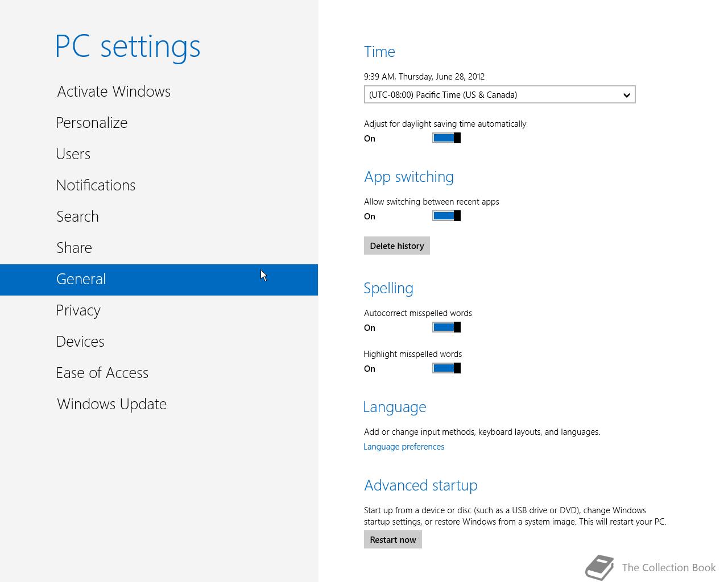Open the Search settings category

[x=159, y=217]
